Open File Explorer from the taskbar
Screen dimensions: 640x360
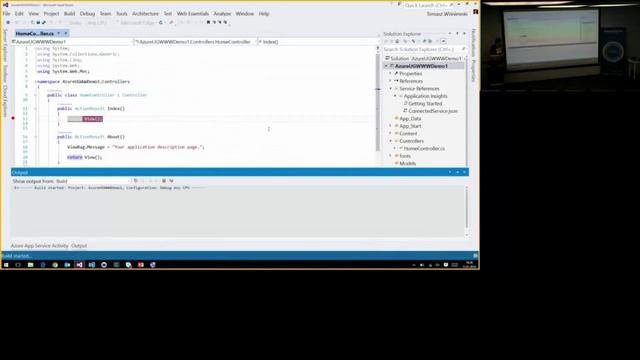[x=30, y=265]
